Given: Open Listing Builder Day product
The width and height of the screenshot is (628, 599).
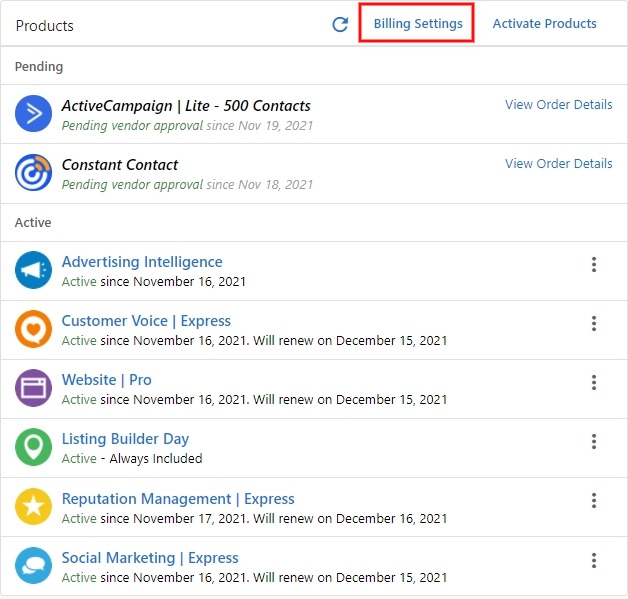Looking at the screenshot, I should 125,439.
